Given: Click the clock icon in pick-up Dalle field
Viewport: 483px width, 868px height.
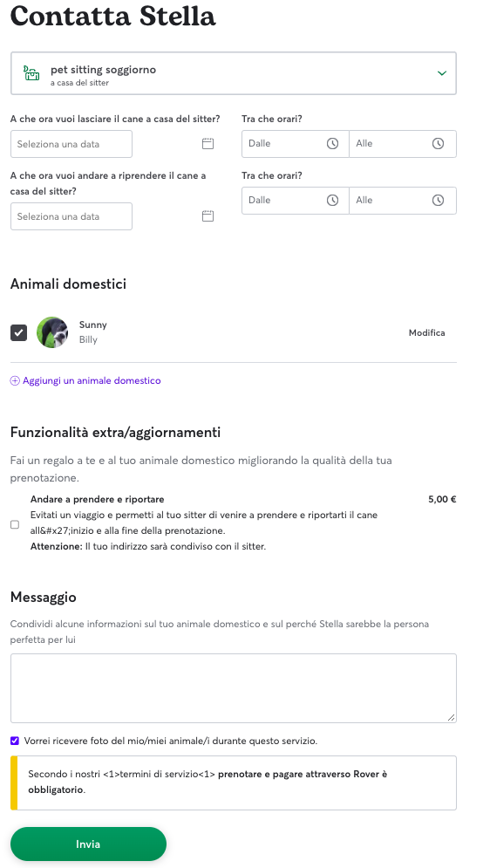Looking at the screenshot, I should pos(332,201).
